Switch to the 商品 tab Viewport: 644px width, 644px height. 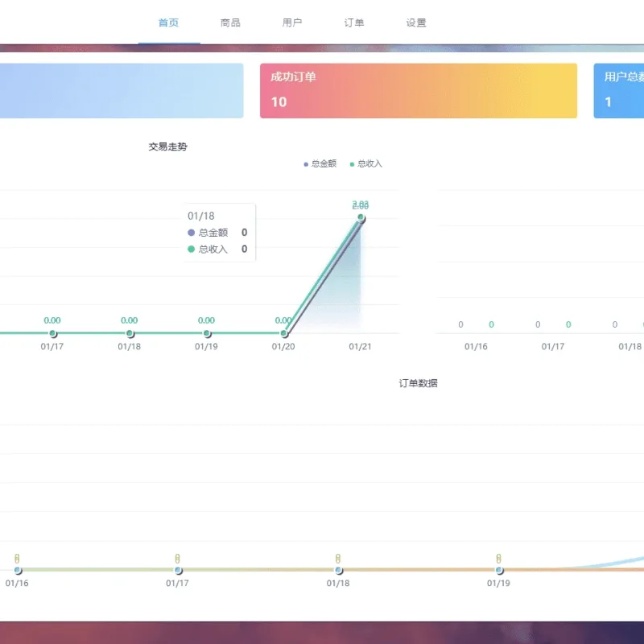point(230,23)
